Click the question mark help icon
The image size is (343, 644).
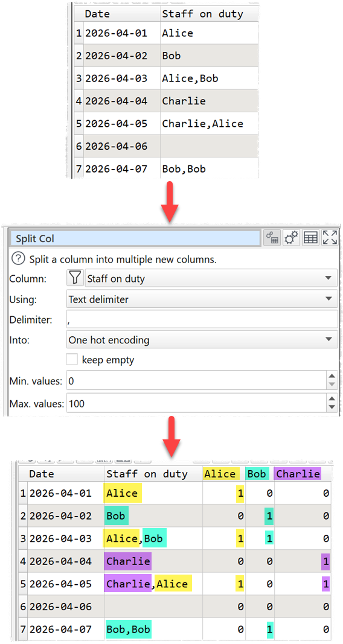18,259
